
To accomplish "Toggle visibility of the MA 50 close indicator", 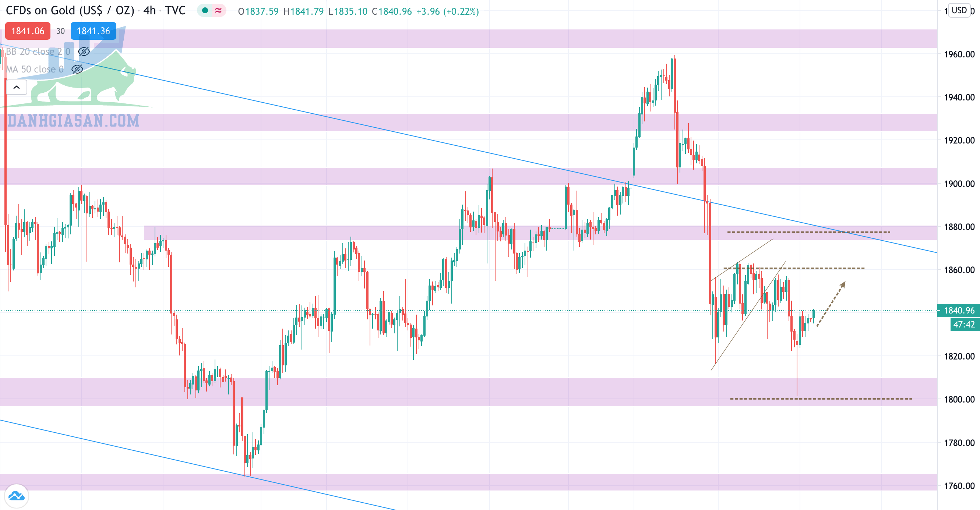I will click(77, 69).
